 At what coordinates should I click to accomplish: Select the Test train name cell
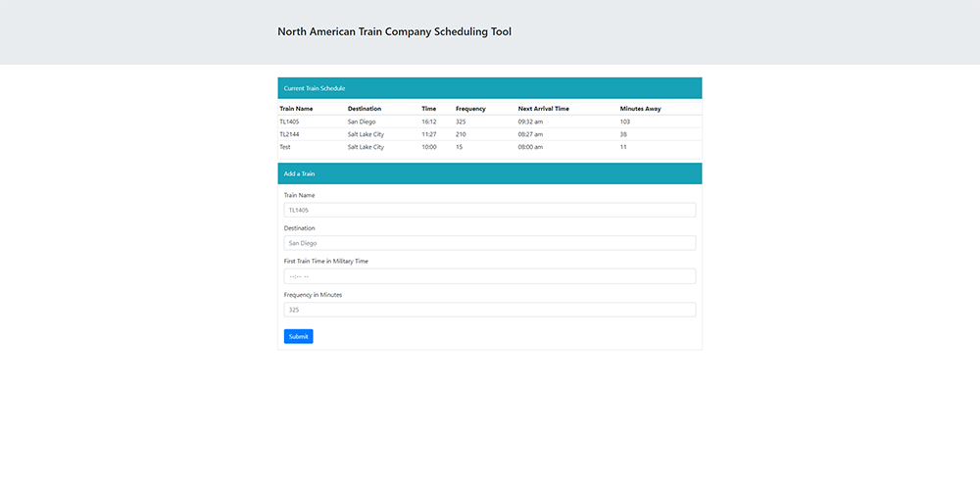point(285,147)
